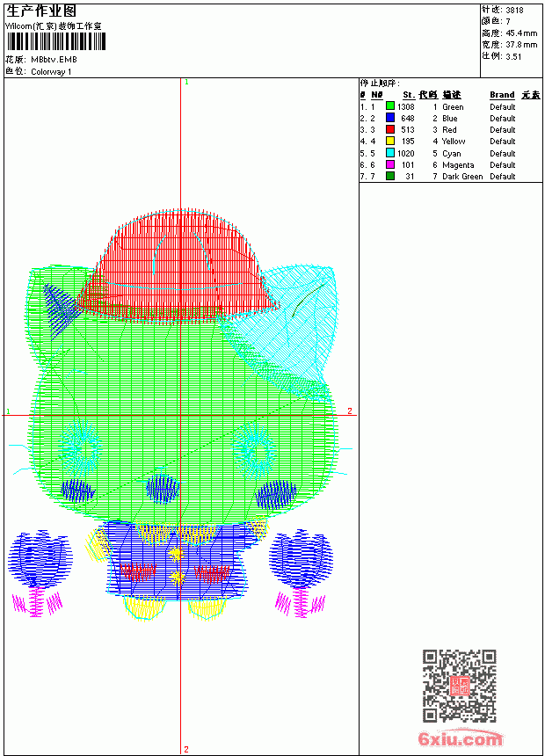Select the stitch count 648
Viewport: 545px width, 756px height.
tap(408, 118)
